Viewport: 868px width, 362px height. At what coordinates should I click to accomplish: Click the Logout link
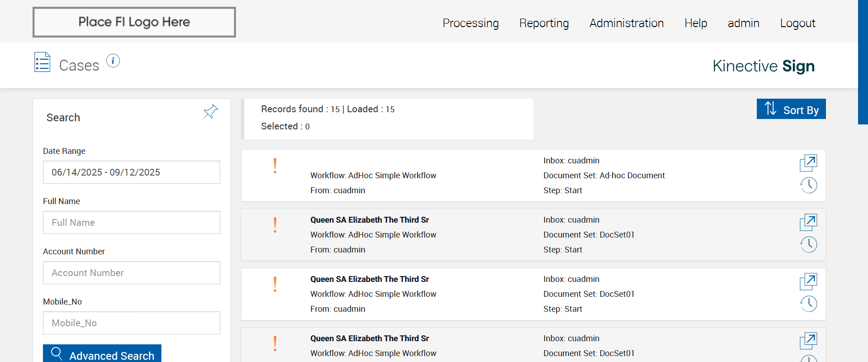797,23
